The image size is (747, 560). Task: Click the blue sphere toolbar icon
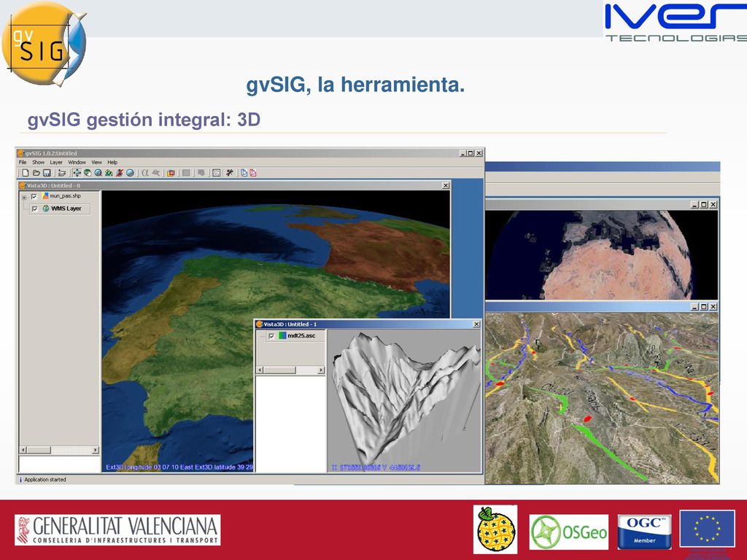point(130,173)
